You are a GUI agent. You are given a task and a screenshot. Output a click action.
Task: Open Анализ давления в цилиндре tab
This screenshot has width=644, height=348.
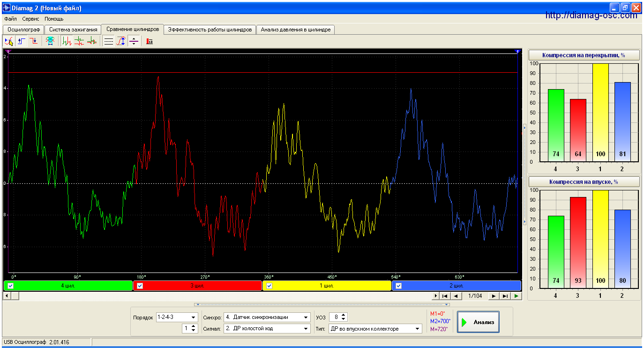click(296, 30)
